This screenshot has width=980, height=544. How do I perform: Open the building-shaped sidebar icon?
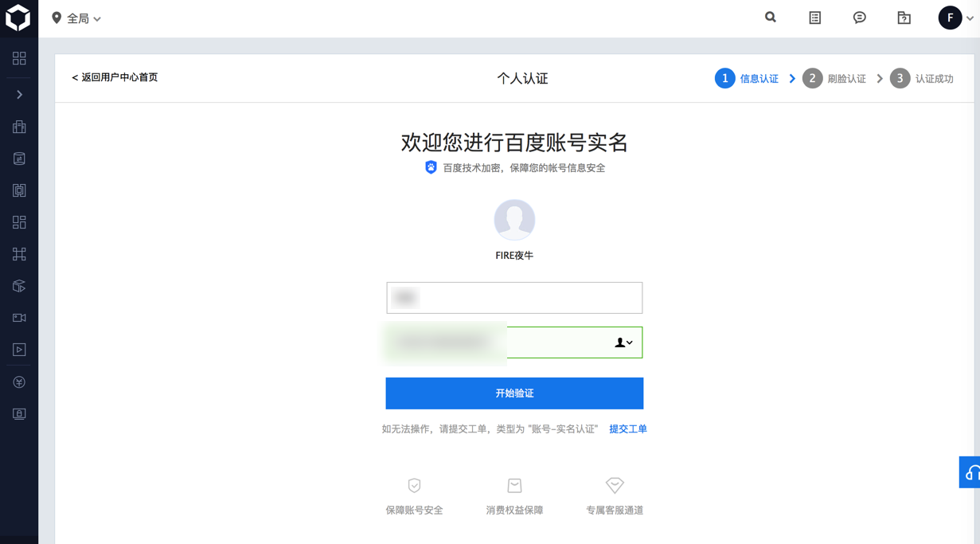pyautogui.click(x=19, y=127)
